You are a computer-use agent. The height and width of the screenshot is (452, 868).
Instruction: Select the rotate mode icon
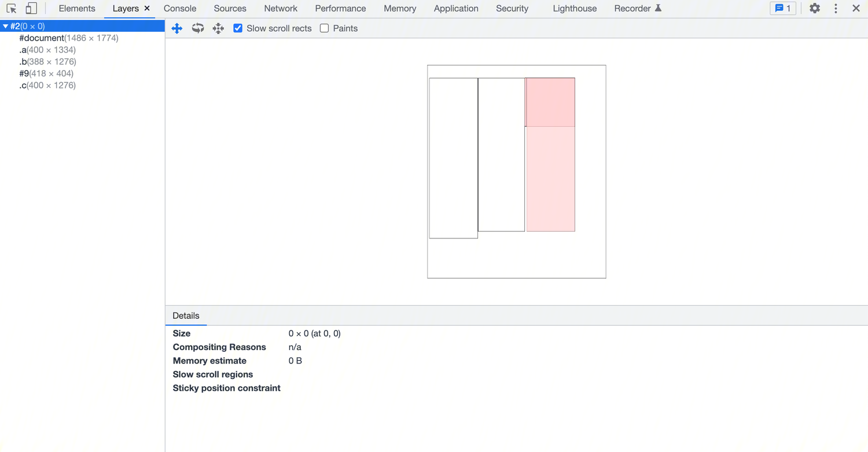pyautogui.click(x=198, y=28)
